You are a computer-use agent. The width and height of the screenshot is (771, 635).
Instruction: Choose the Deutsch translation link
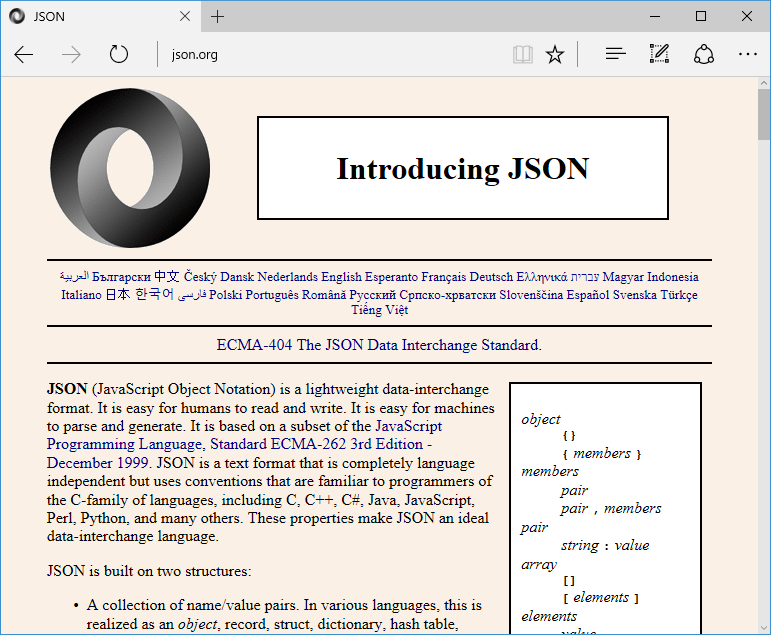[x=491, y=277]
